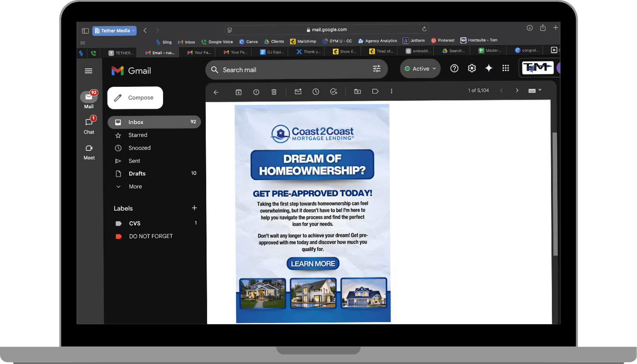The height and width of the screenshot is (364, 637).
Task: Open Mail with the 92 unread badge
Action: 89,100
